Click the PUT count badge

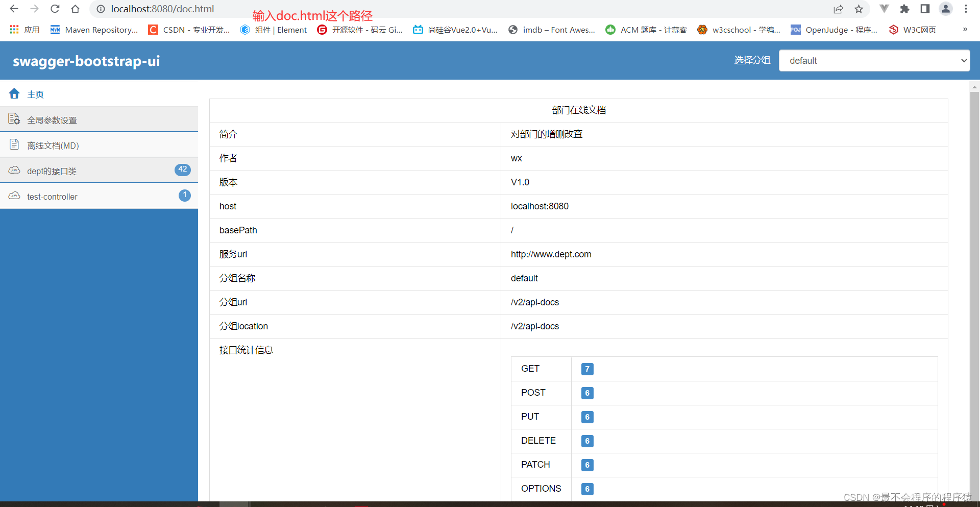pyautogui.click(x=587, y=417)
